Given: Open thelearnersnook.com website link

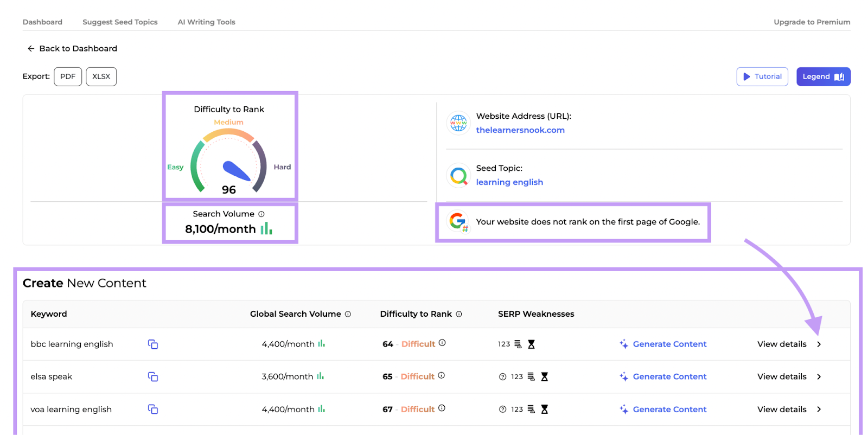Looking at the screenshot, I should [520, 130].
